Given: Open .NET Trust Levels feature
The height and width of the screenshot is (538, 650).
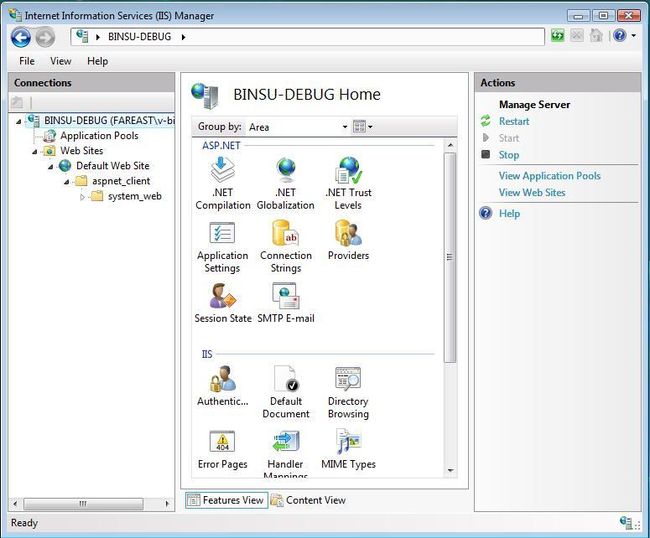Looking at the screenshot, I should pos(348,183).
